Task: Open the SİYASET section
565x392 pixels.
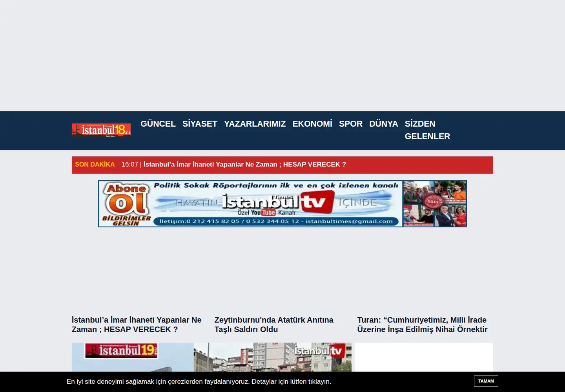Action: [x=200, y=124]
